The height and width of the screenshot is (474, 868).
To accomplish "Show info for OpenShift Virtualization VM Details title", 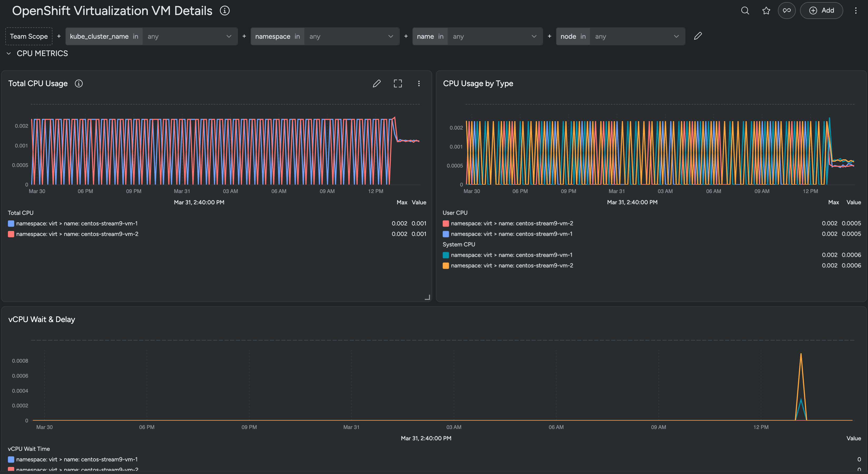I will pos(225,11).
